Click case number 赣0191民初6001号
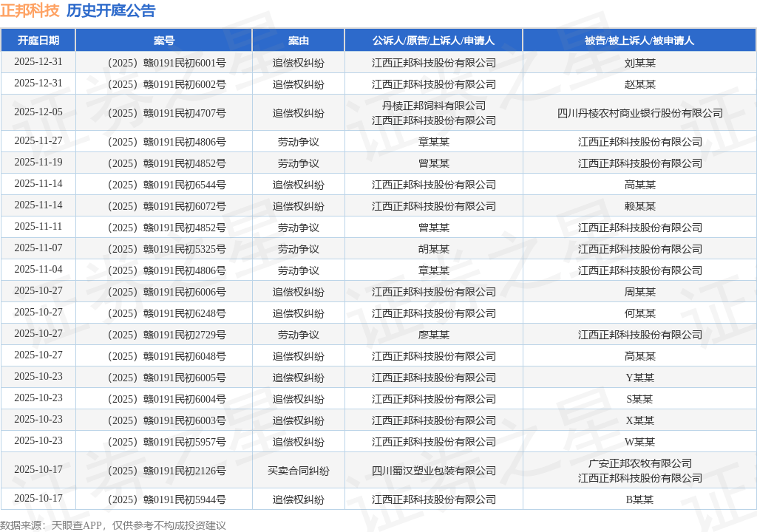This screenshot has width=757, height=532. point(166,63)
